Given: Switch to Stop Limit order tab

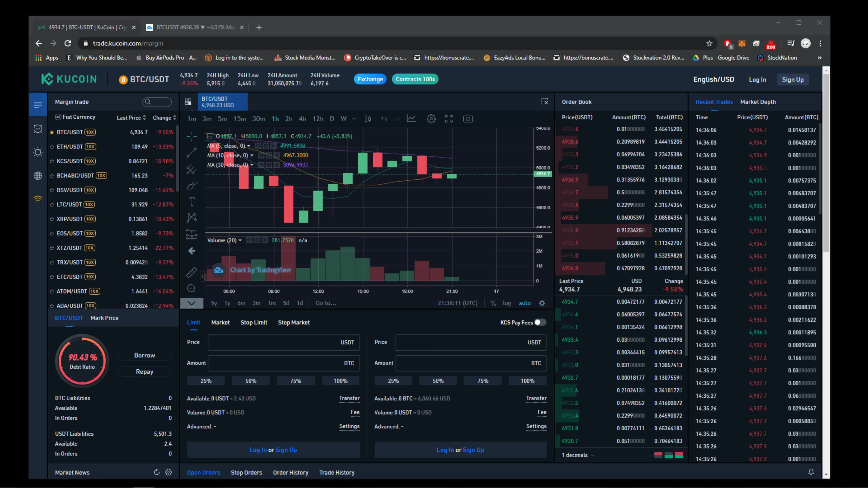Looking at the screenshot, I should pyautogui.click(x=254, y=322).
